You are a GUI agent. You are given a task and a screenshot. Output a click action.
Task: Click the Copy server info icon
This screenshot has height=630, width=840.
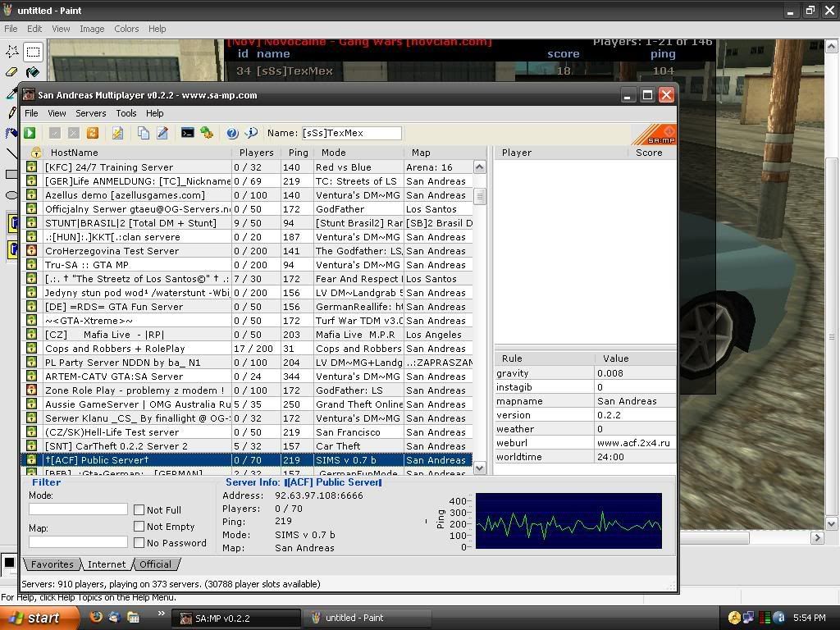[x=143, y=133]
